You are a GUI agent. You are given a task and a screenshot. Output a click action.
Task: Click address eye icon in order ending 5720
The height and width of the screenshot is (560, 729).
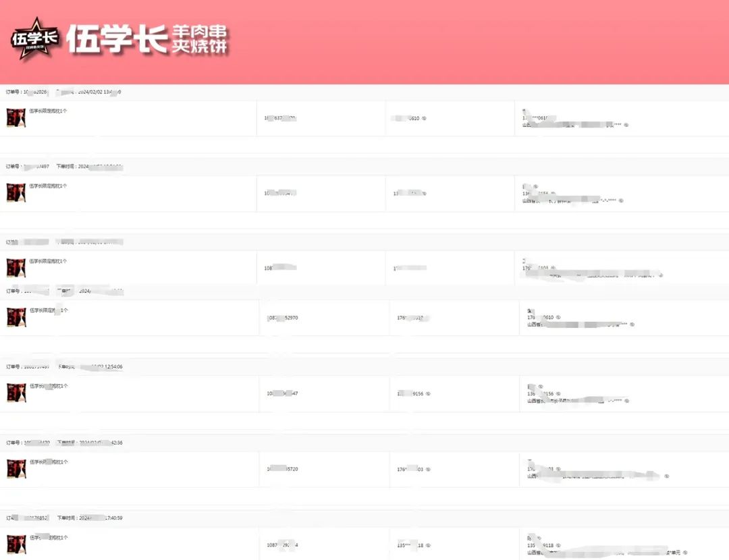[x=666, y=476]
